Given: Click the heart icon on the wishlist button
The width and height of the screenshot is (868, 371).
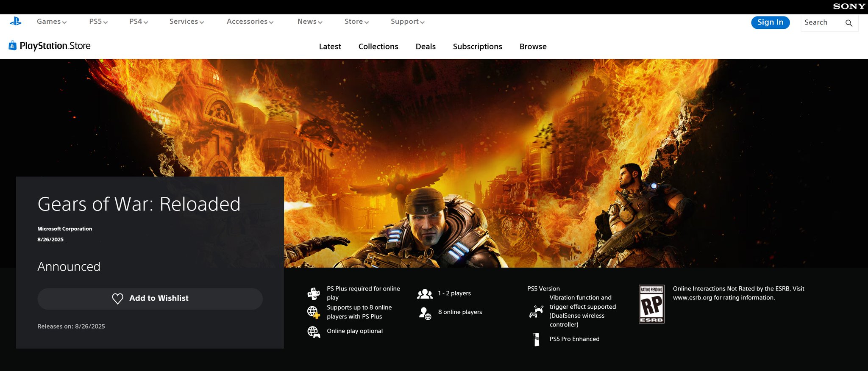Looking at the screenshot, I should pyautogui.click(x=117, y=299).
